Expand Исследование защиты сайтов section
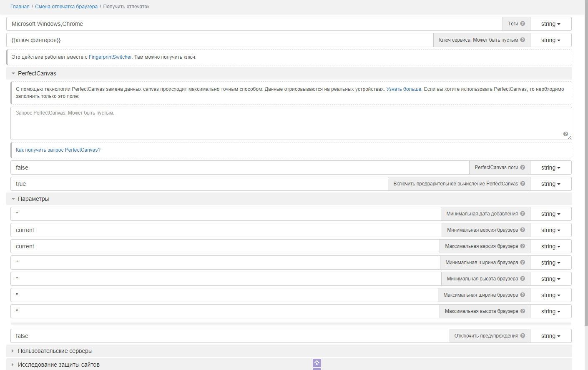The width and height of the screenshot is (588, 370). click(58, 365)
